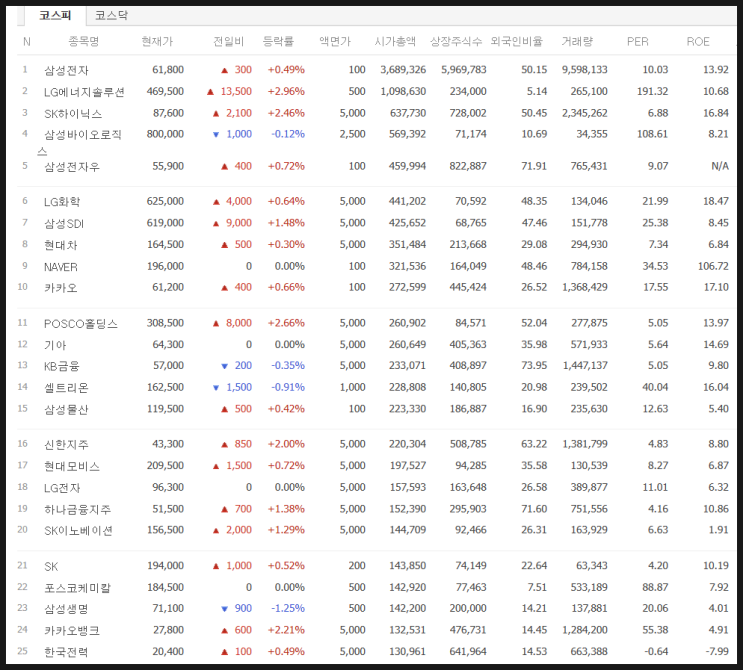Open the LG전자 stock link
This screenshot has height=670, width=743.
(x=62, y=488)
